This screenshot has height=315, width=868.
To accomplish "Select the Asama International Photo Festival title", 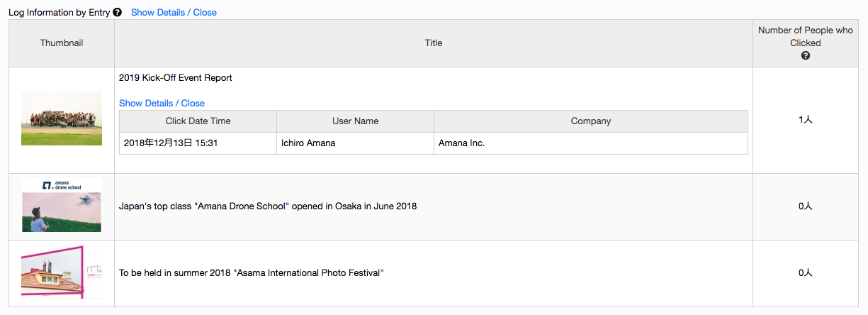I will click(252, 272).
